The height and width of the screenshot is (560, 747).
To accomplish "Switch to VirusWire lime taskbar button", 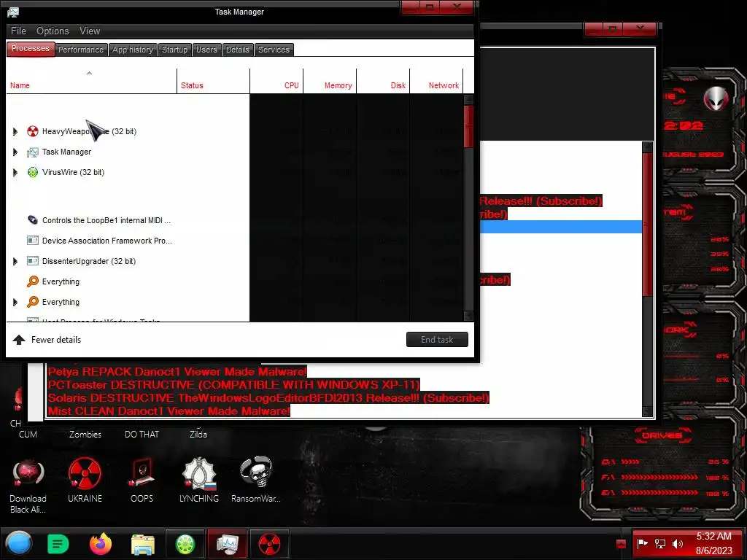I will click(x=185, y=544).
